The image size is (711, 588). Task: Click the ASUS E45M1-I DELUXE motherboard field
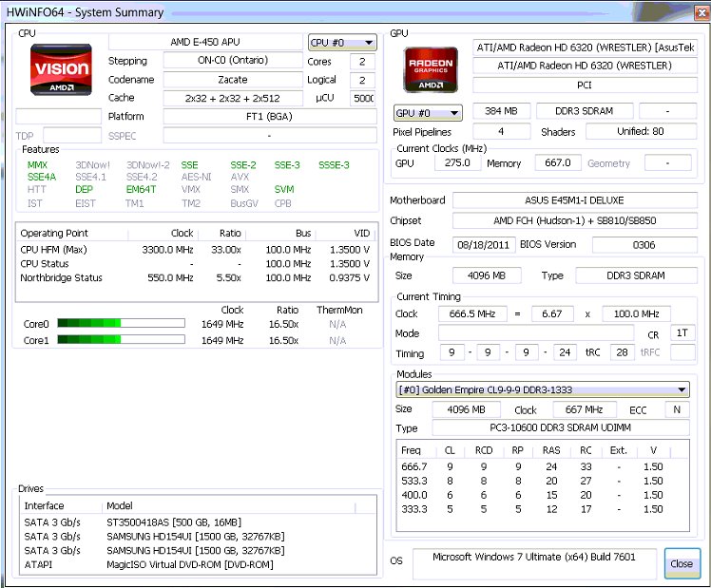pos(574,200)
